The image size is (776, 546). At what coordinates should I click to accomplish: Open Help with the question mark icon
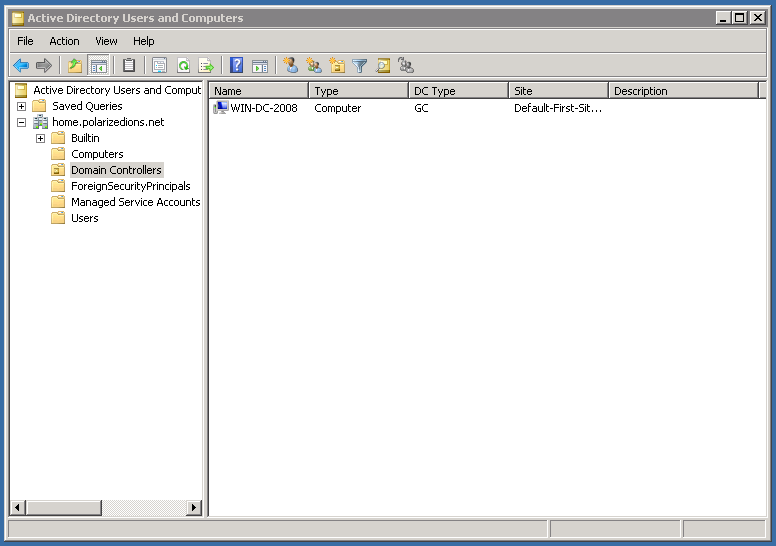(x=237, y=66)
